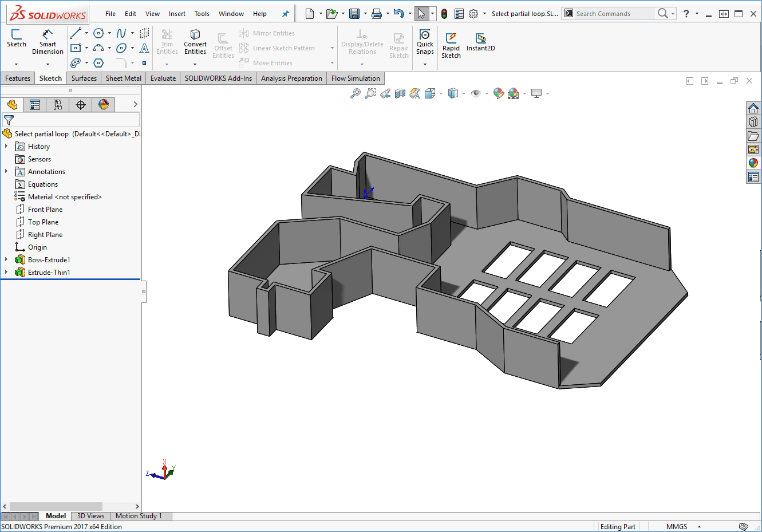
Task: Select the Section View icon
Action: 400,93
